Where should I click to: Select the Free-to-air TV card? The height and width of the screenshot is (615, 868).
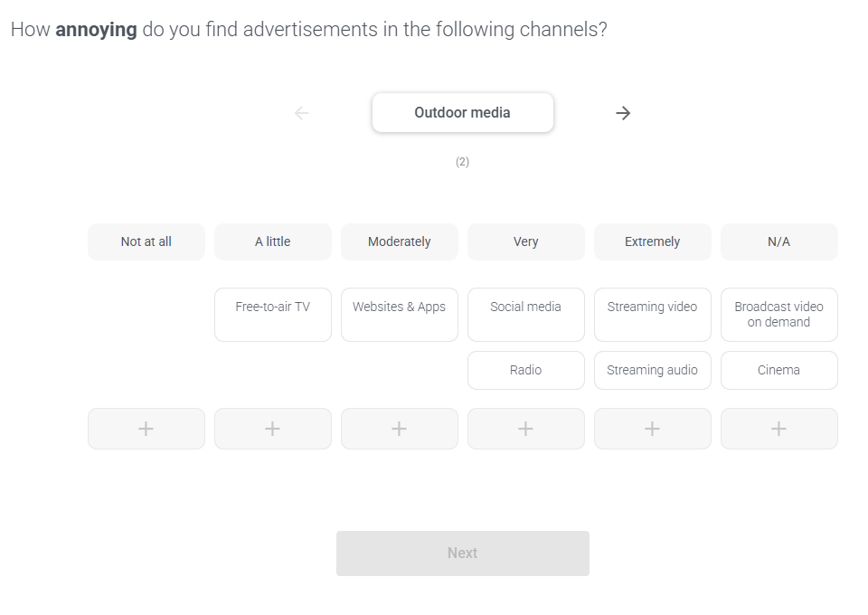tap(273, 314)
